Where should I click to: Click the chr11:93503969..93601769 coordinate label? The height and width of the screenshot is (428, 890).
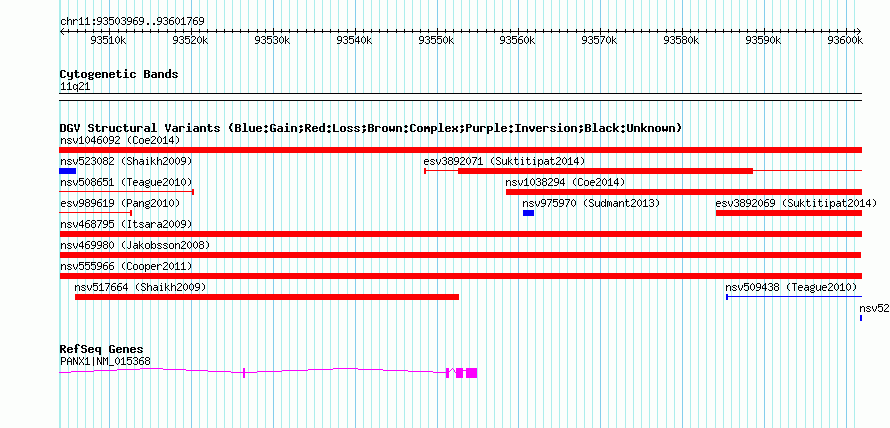pyautogui.click(x=132, y=22)
